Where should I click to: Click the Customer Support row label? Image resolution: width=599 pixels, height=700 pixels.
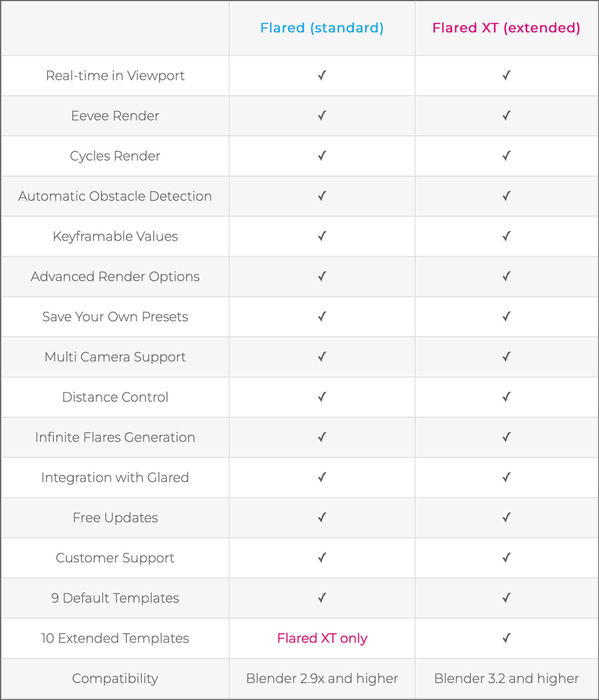pyautogui.click(x=115, y=558)
